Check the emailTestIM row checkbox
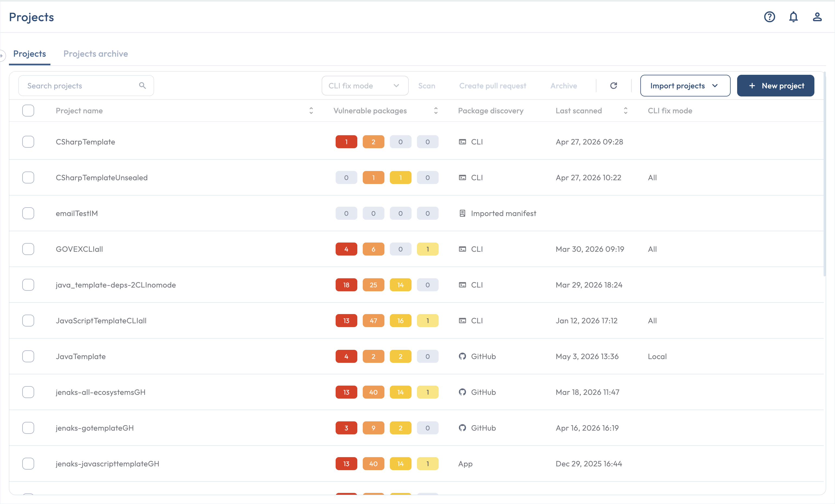This screenshot has height=504, width=835. 28,214
